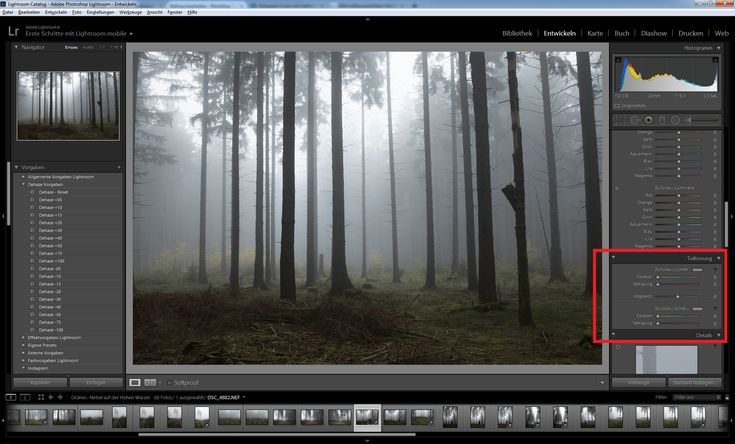Viewport: 735px width, 444px height.
Task: Hide the top module picker panel
Action: [368, 19]
